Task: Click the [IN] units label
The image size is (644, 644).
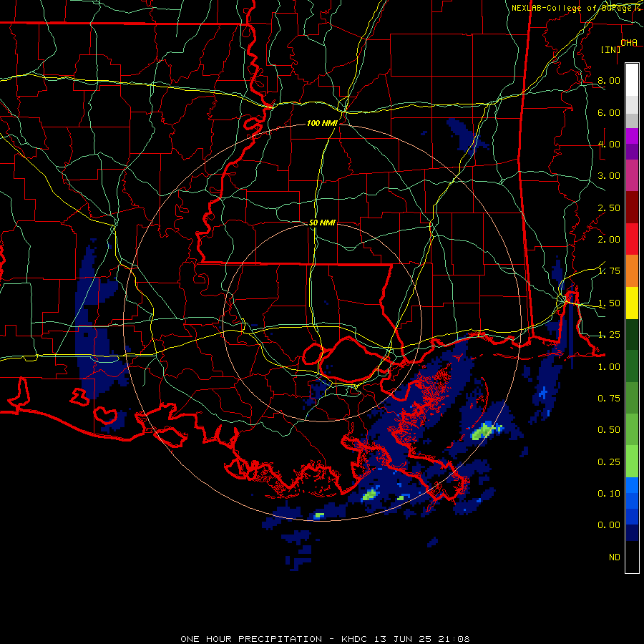Action: tap(611, 49)
